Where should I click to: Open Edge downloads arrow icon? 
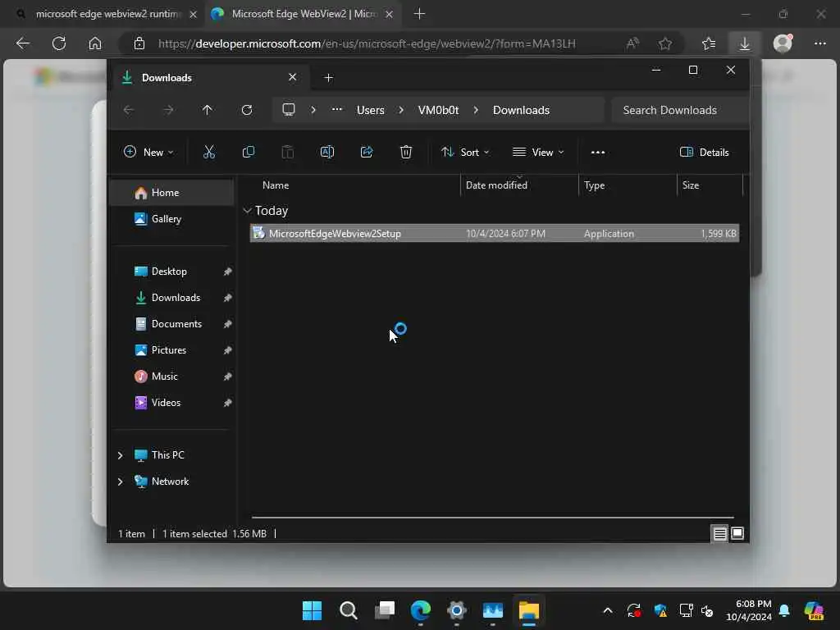point(745,43)
